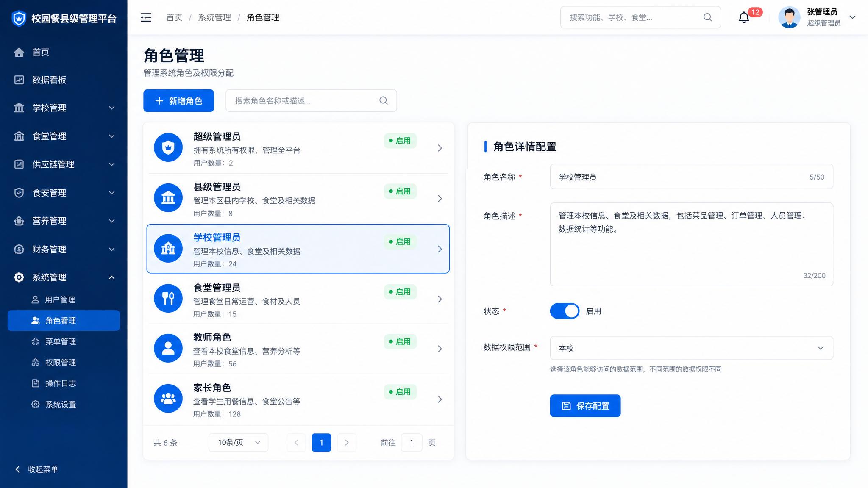Click the 营养管理 icon
868x488 pixels.
(x=19, y=221)
